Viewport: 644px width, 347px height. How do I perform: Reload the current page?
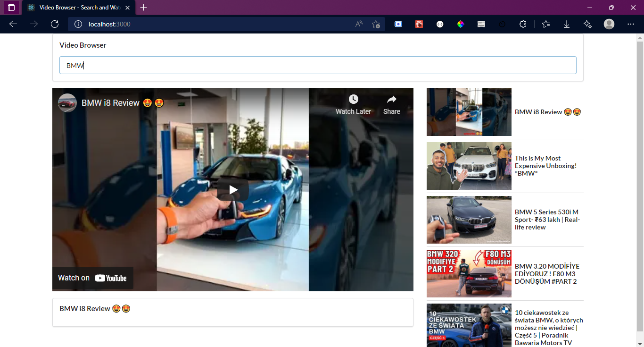55,24
